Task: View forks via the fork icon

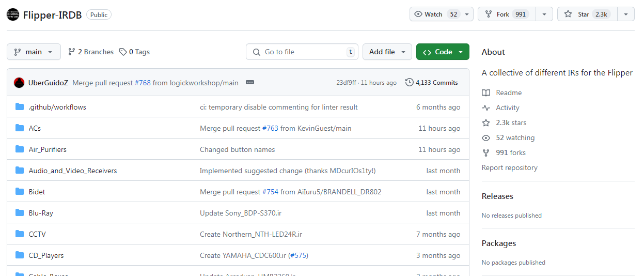Action: point(486,153)
